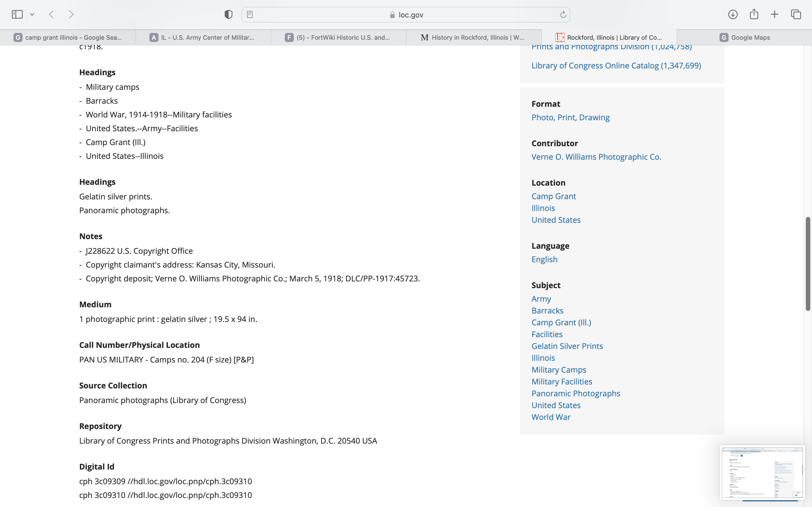Show the Reader view page icon

[x=250, y=14]
